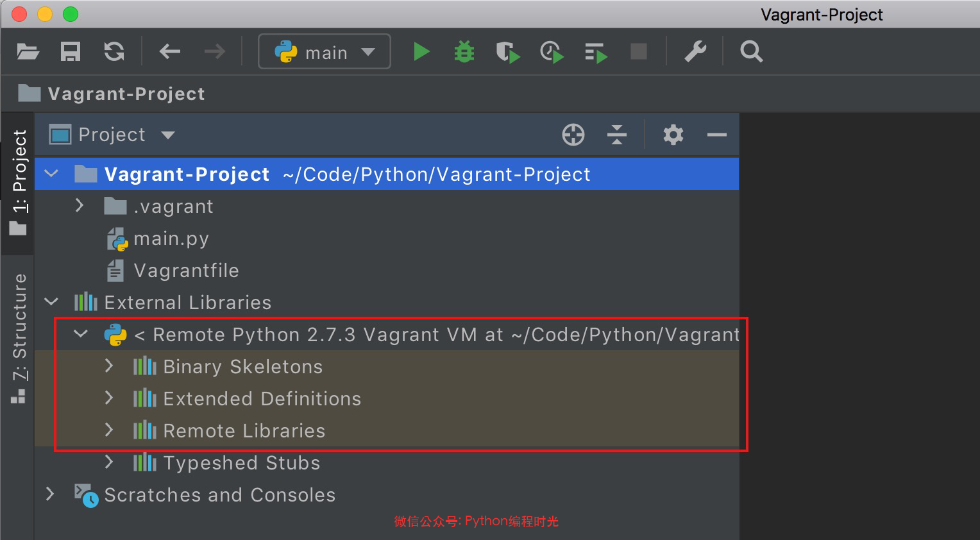Image resolution: width=980 pixels, height=540 pixels.
Task: Collapse all nodes in the Project panel
Action: coord(616,135)
